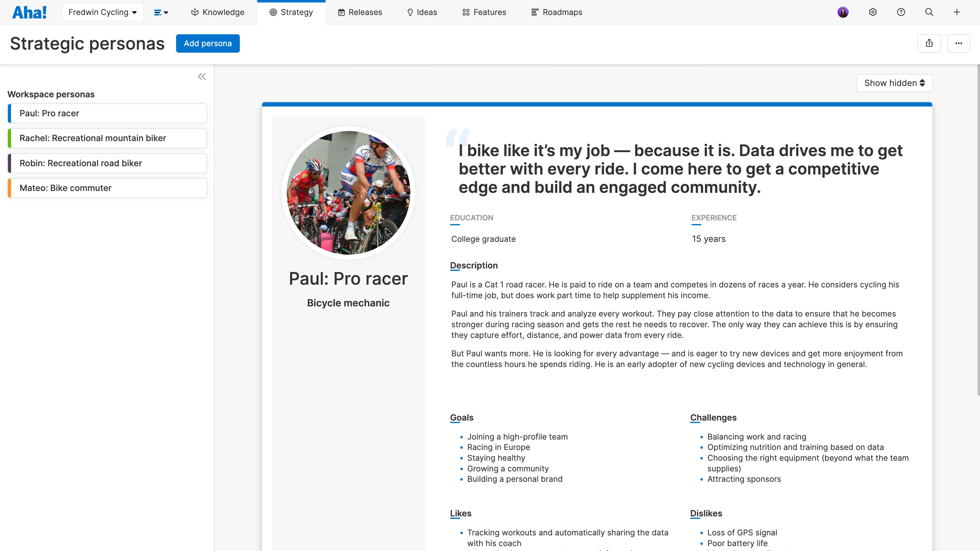Click the Add persona button

[207, 43]
